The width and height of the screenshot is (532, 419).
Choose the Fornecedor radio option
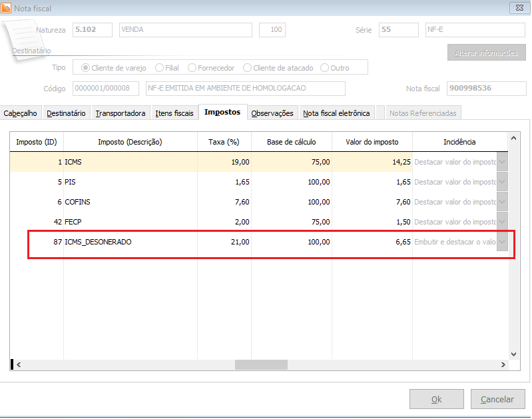click(x=192, y=68)
